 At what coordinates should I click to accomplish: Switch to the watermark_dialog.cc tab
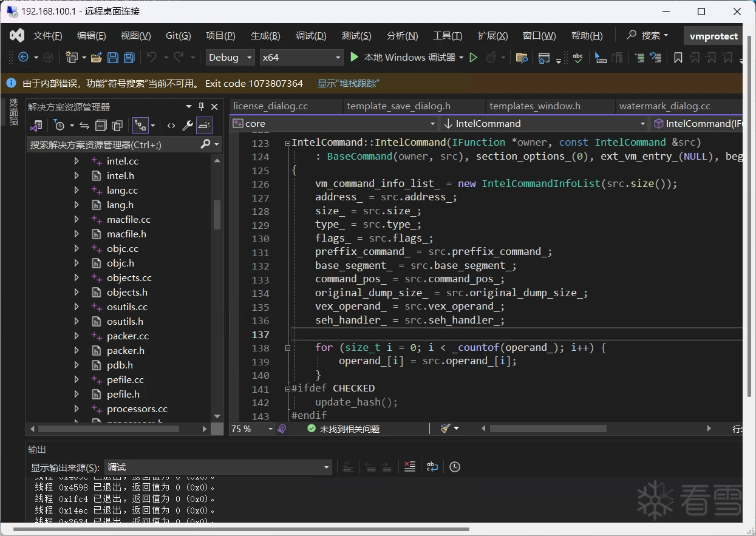(664, 106)
